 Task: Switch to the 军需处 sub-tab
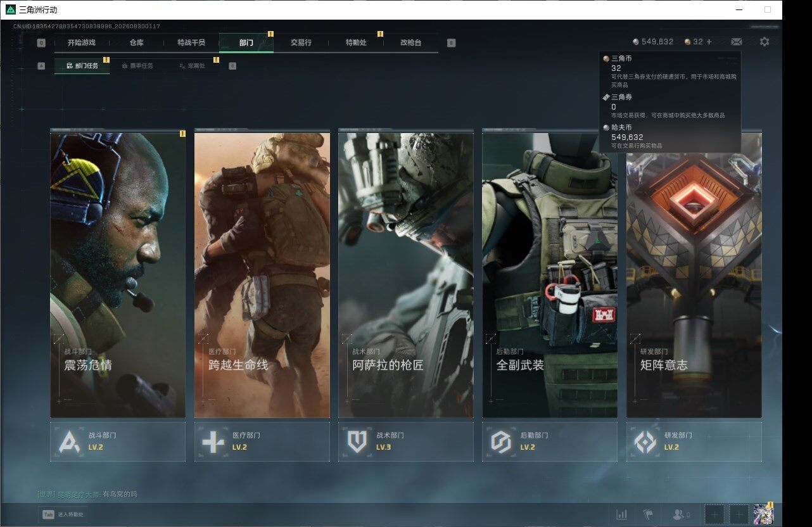coord(192,65)
